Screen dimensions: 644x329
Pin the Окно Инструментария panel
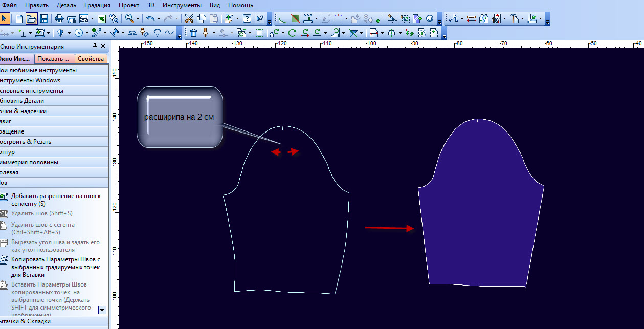pos(95,46)
